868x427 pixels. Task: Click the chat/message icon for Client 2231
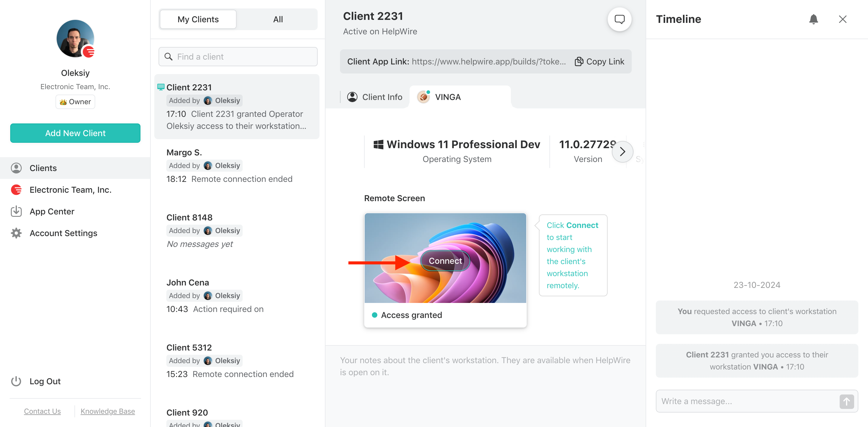[x=619, y=19]
